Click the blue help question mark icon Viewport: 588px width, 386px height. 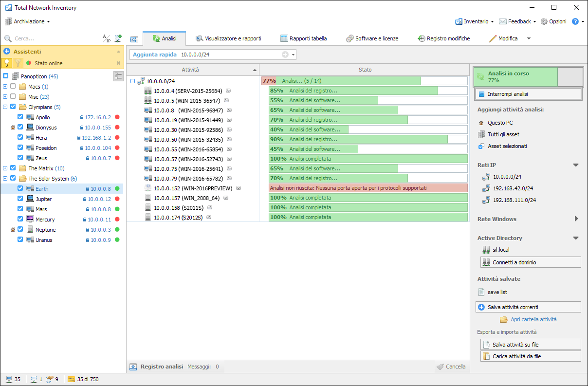[575, 21]
